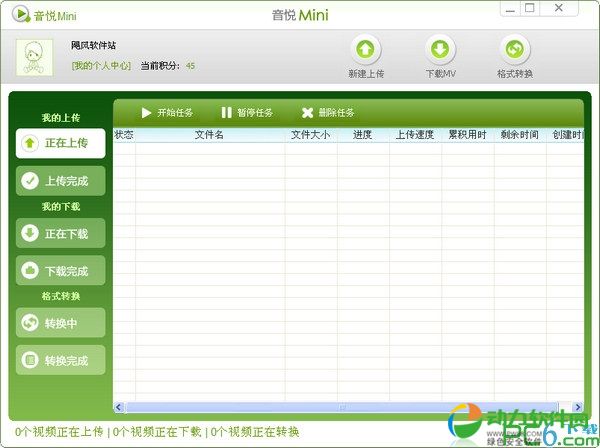Image resolution: width=600 pixels, height=448 pixels.
Task: Open the 格式转换 format conversion icon
Action: 515,50
